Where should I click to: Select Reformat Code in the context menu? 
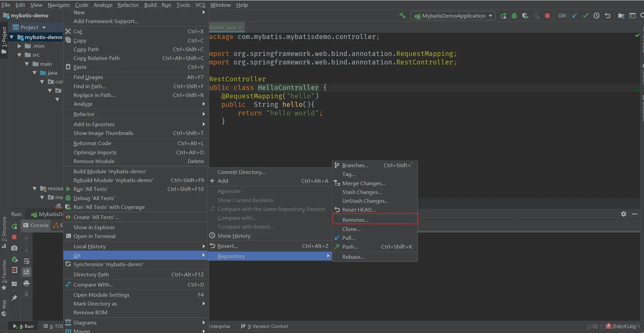[136, 143]
